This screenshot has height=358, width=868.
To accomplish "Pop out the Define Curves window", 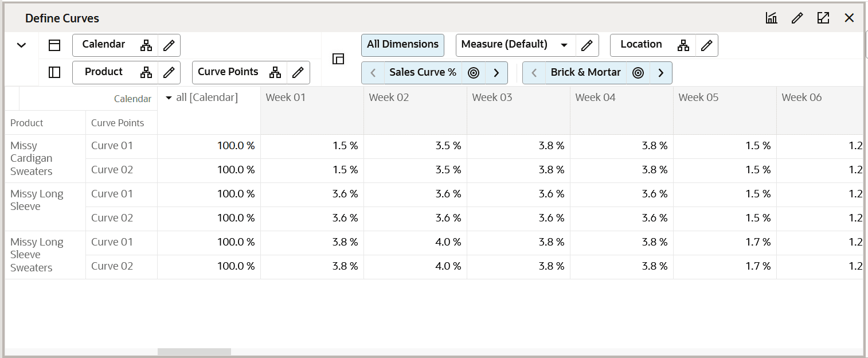I will click(823, 18).
